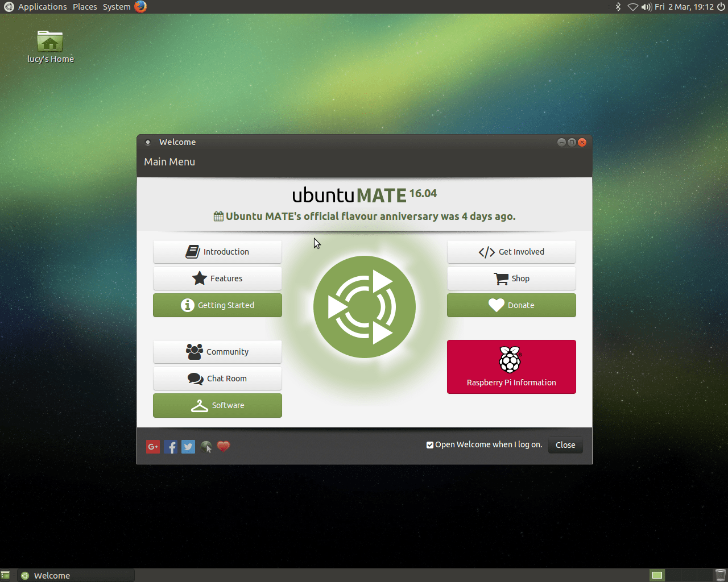Click the show desktop icon in bottom panel
This screenshot has width=728, height=582.
pos(5,576)
